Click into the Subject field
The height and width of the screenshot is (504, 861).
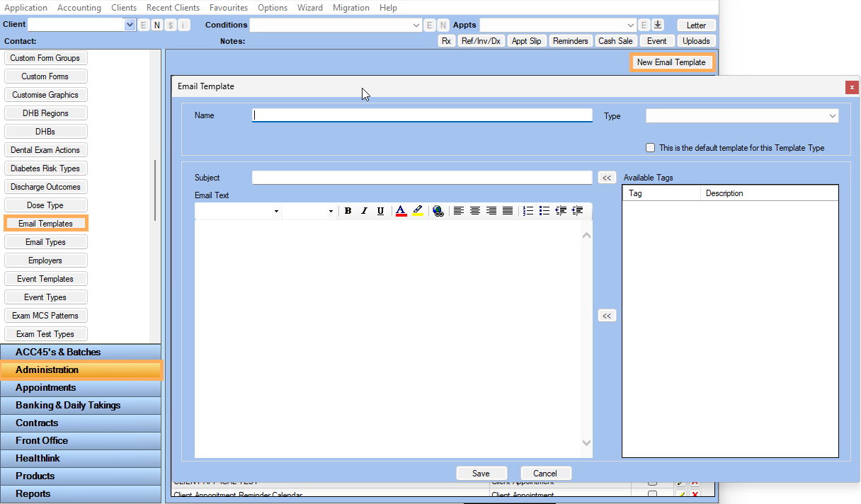(x=421, y=178)
